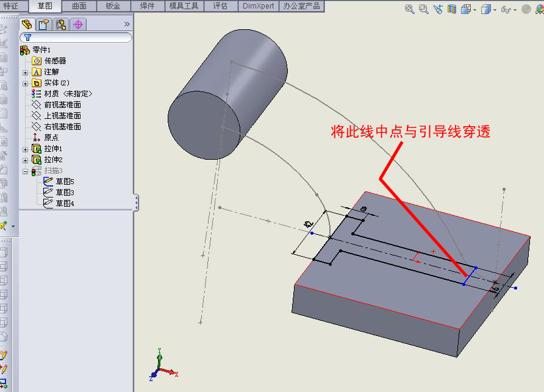Click the dimension 8 in the sketch
Viewport: 544px width, 392px height.
[363, 208]
